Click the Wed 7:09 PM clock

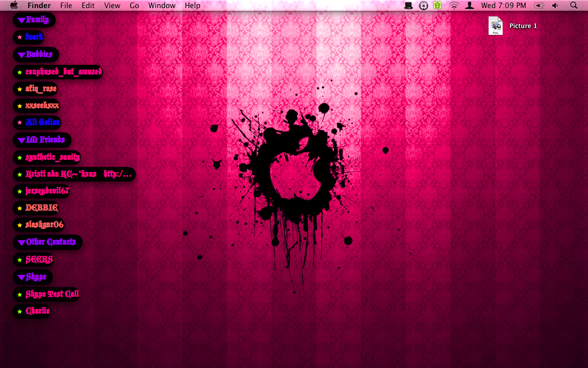coord(504,5)
